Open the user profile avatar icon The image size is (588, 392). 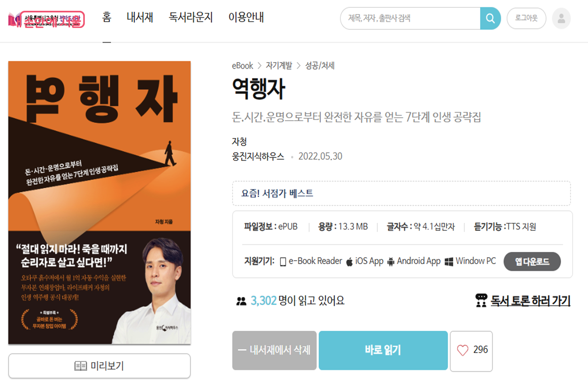click(x=562, y=19)
